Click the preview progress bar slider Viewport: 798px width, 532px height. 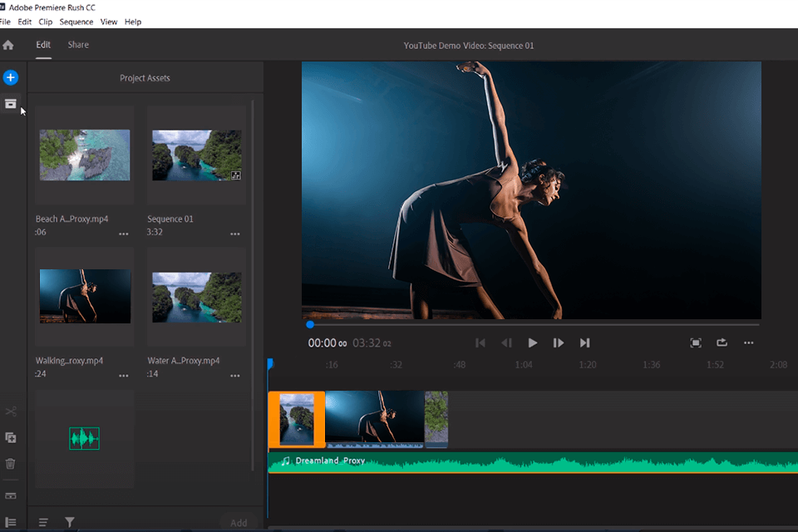pos(309,323)
